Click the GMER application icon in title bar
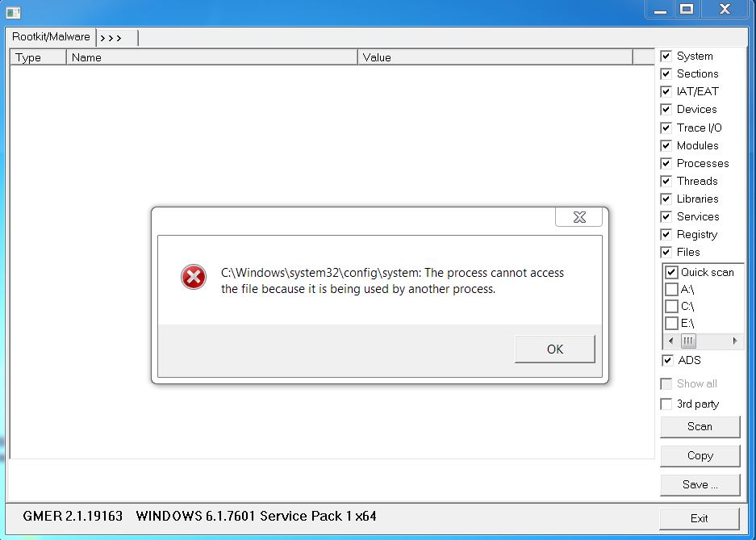Screen dimensions: 756x540 [13, 13]
